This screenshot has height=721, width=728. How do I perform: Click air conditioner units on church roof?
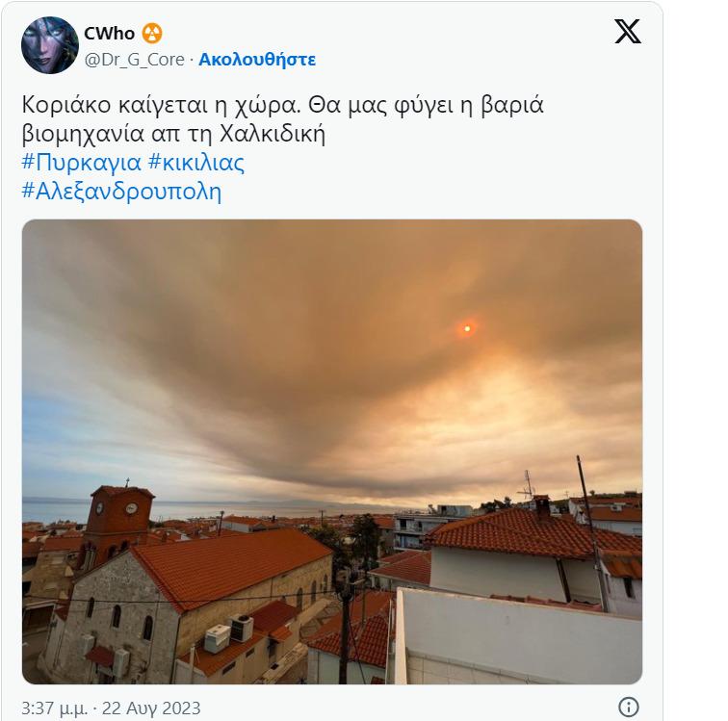click(229, 633)
